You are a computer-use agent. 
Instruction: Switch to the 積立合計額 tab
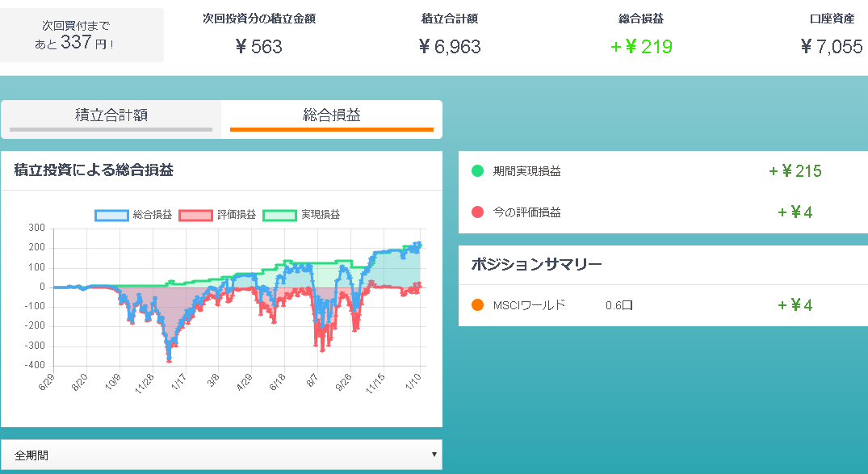tap(111, 115)
